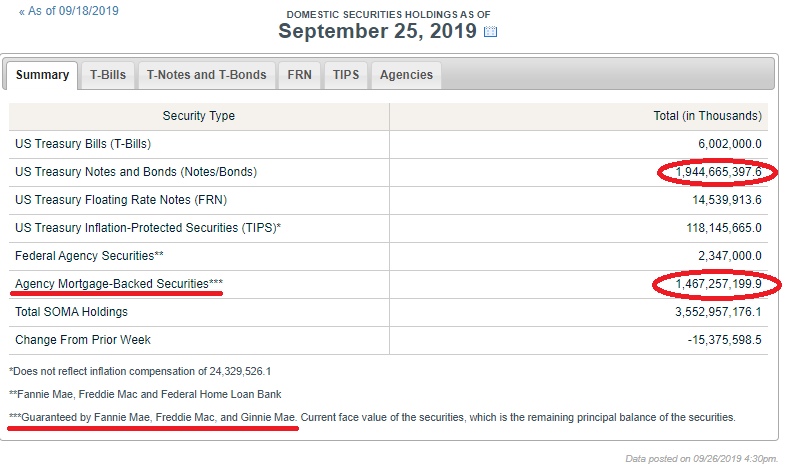Switch to the T-Bills tab
Image resolution: width=785 pixels, height=471 pixels.
coord(108,75)
